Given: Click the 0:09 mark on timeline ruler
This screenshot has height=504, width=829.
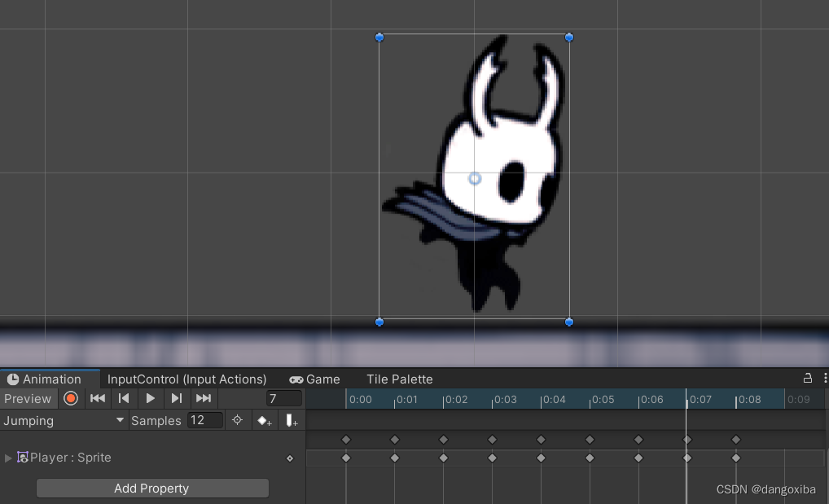Looking at the screenshot, I should 798,400.
